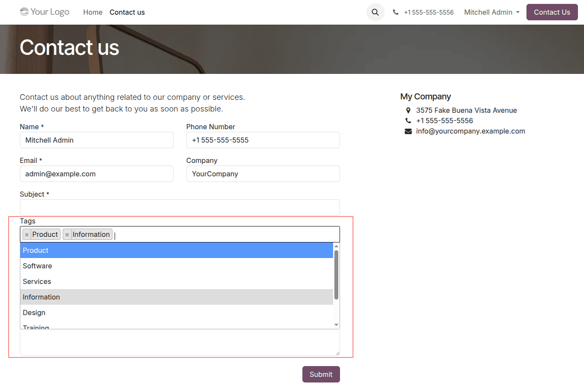Click the header phone number +1 555-555-5556
Image resolution: width=584 pixels, height=392 pixels.
[x=429, y=12]
